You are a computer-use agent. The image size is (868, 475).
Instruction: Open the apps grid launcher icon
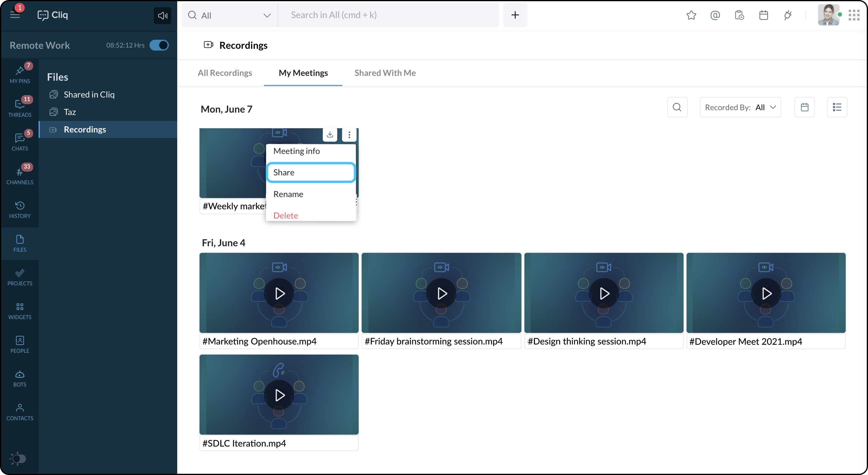[854, 15]
